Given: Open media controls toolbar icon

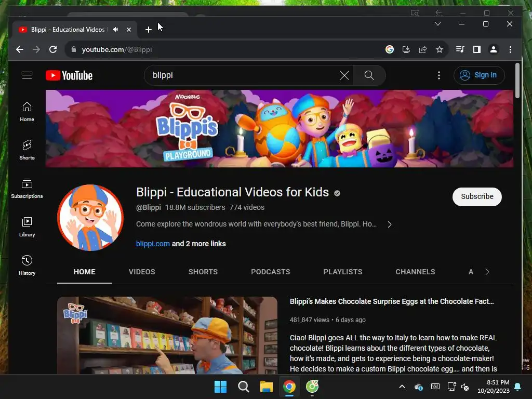Looking at the screenshot, I should pos(460,49).
